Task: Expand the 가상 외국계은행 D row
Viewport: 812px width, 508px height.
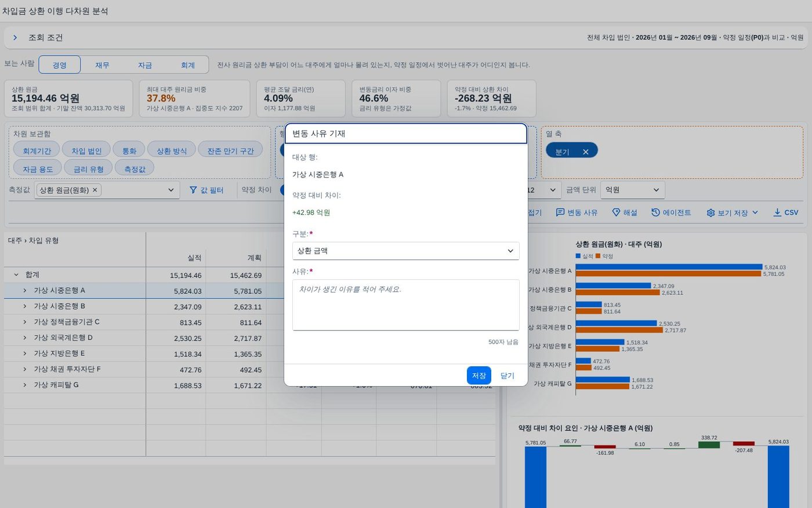Action: [x=25, y=337]
